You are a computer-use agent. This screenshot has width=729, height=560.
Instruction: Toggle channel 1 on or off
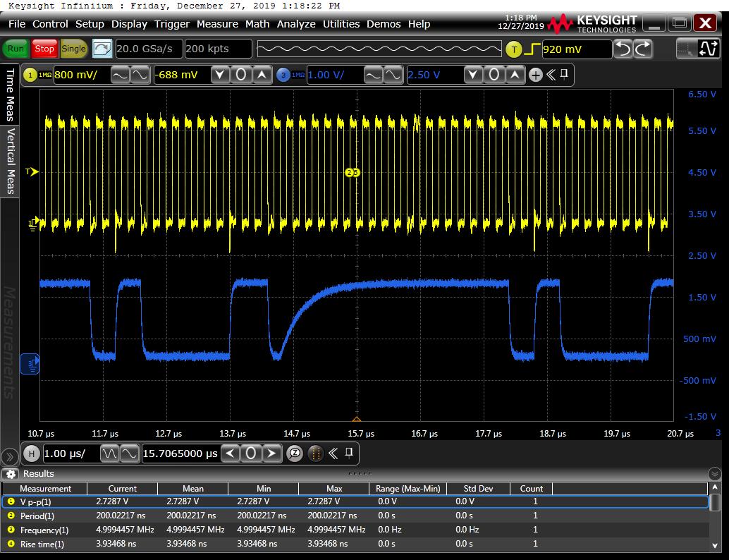[x=30, y=74]
